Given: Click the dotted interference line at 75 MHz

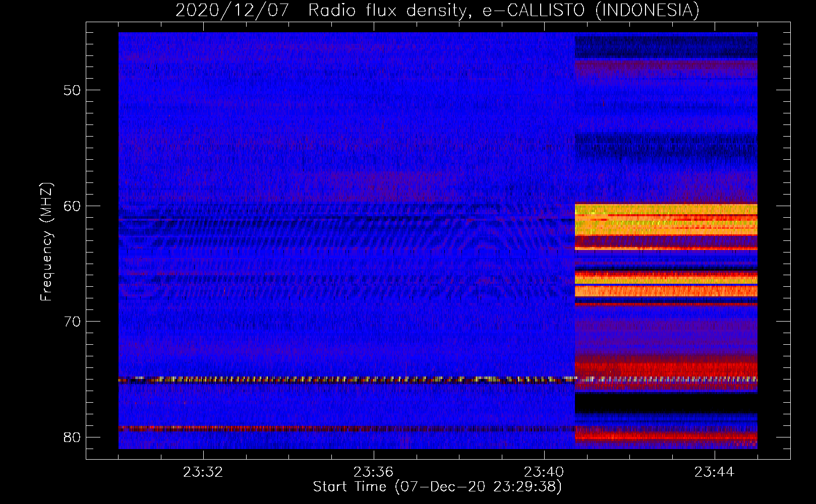Looking at the screenshot, I should click(x=438, y=380).
